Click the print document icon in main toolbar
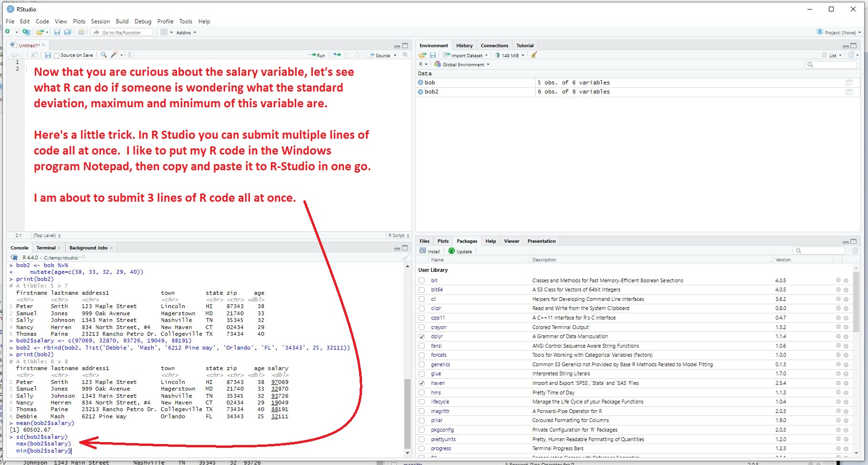The width and height of the screenshot is (868, 465). [x=81, y=32]
